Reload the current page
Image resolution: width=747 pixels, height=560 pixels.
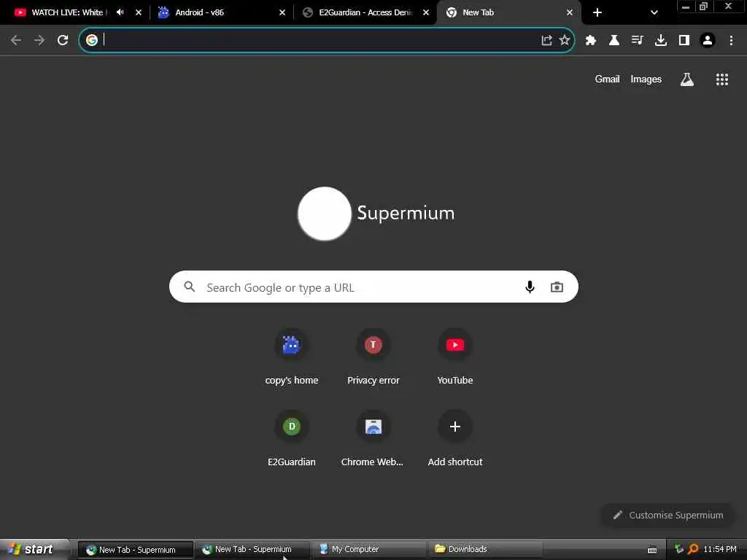(63, 40)
